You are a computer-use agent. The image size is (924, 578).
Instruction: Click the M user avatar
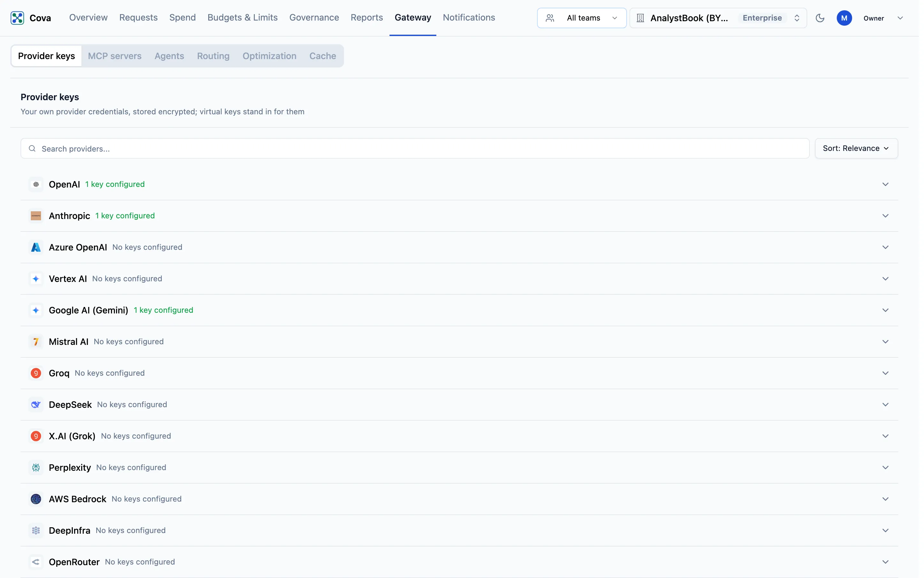coord(844,18)
